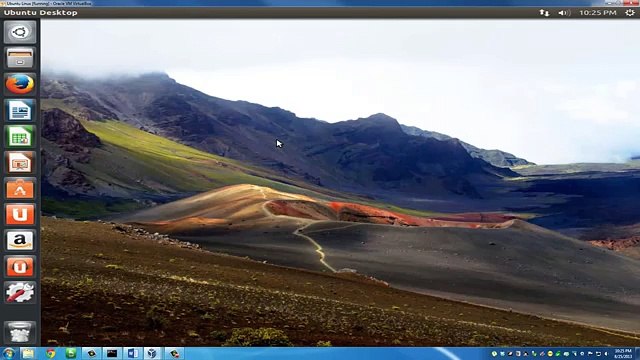Open LibreOffice Writer

pyautogui.click(x=20, y=110)
